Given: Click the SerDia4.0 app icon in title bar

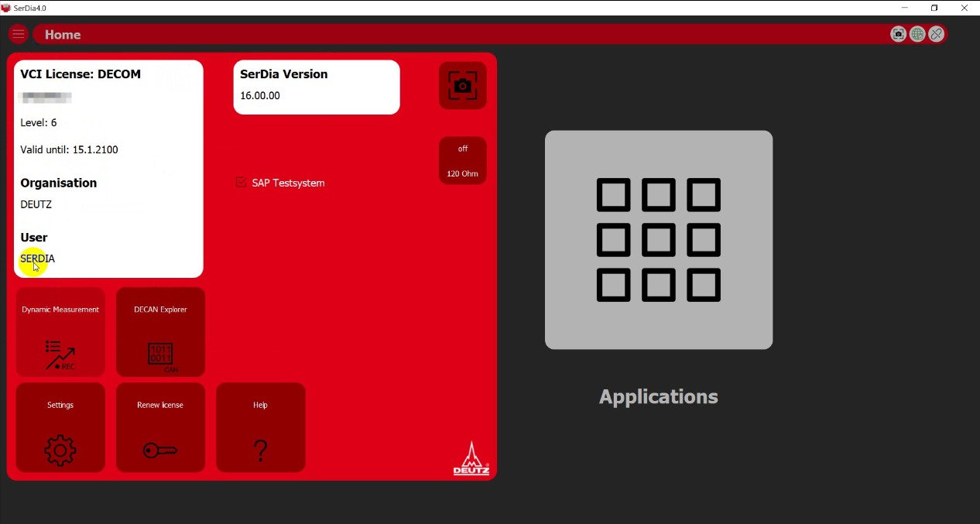Looking at the screenshot, I should [x=6, y=8].
